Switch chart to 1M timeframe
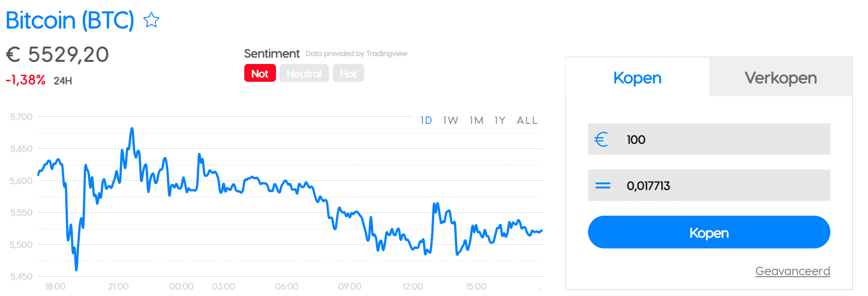This screenshot has height=296, width=868. pyautogui.click(x=476, y=120)
